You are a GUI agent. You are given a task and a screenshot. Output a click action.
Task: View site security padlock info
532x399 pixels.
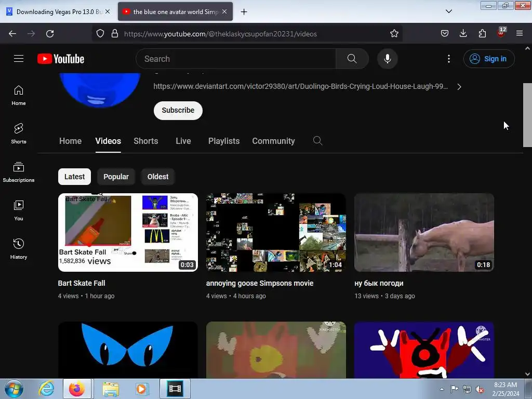tap(115, 34)
